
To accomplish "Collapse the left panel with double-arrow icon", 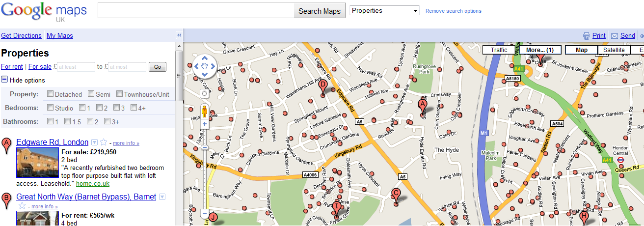I will point(179,35).
